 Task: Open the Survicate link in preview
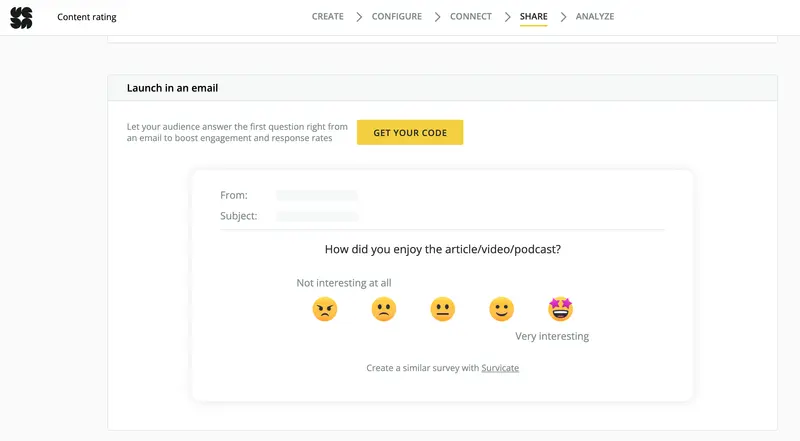click(x=500, y=368)
